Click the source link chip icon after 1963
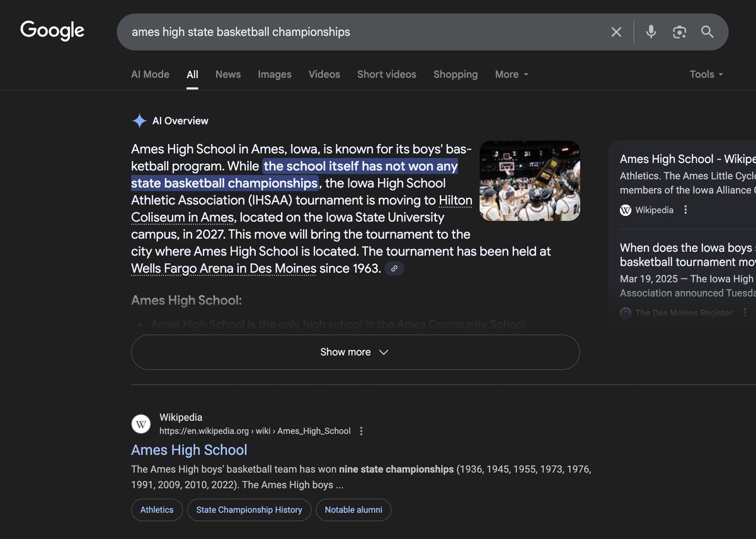Image resolution: width=756 pixels, height=539 pixels. pos(394,268)
